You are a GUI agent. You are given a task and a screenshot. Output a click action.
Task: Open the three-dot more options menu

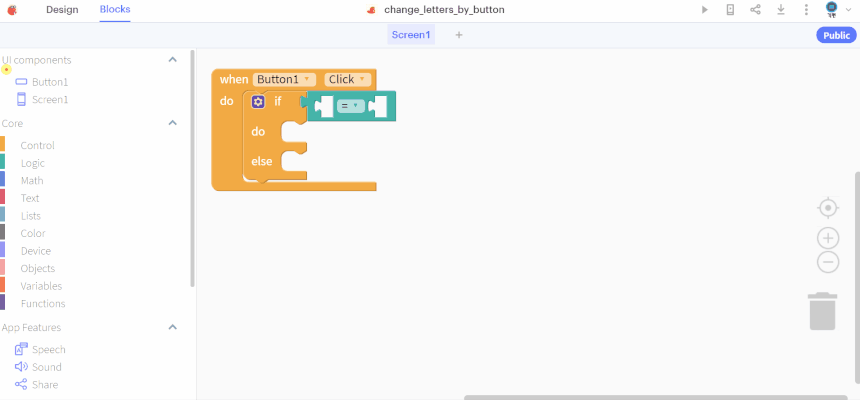pyautogui.click(x=806, y=10)
